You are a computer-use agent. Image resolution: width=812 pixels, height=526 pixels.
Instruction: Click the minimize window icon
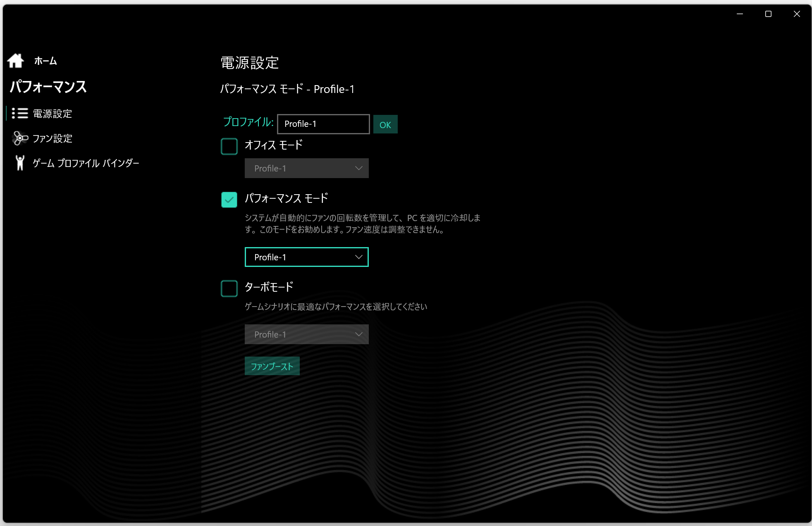coord(740,14)
